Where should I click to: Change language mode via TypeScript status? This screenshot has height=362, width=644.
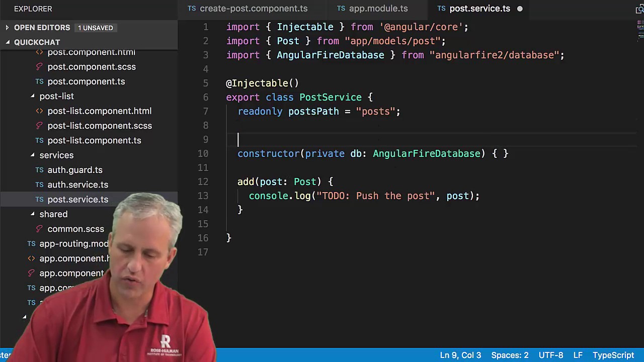coord(613,355)
